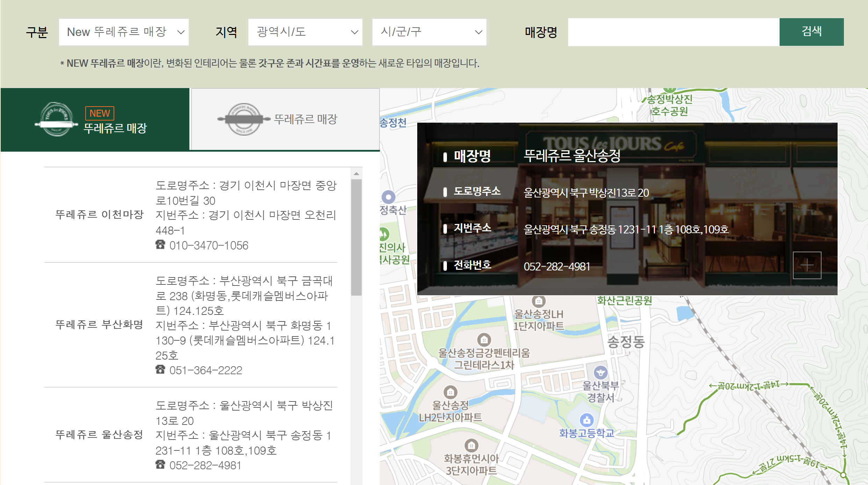The width and height of the screenshot is (868, 485).
Task: Switch to the NEW 뚜레쥬르 매장 tab
Action: (94, 120)
